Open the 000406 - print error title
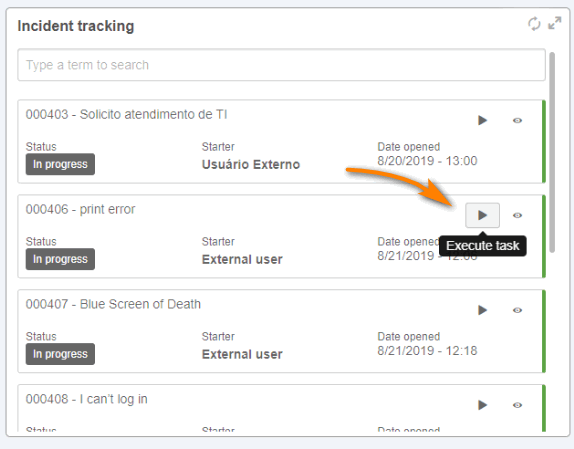 (x=80, y=209)
